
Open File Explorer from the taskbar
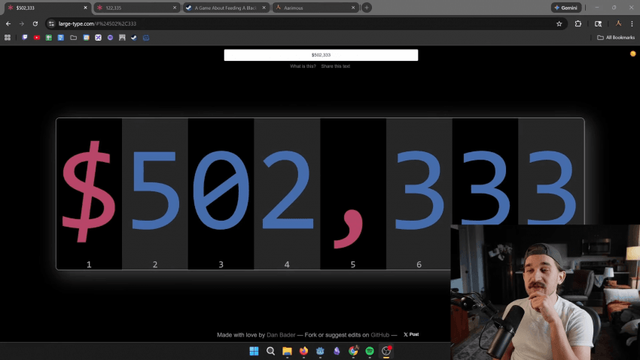click(287, 351)
